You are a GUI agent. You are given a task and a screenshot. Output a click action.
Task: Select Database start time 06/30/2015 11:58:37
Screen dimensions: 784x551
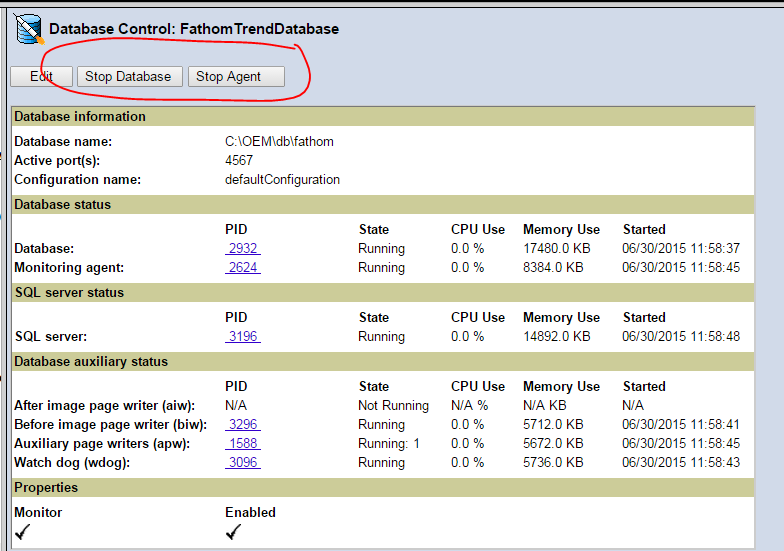[x=681, y=248]
